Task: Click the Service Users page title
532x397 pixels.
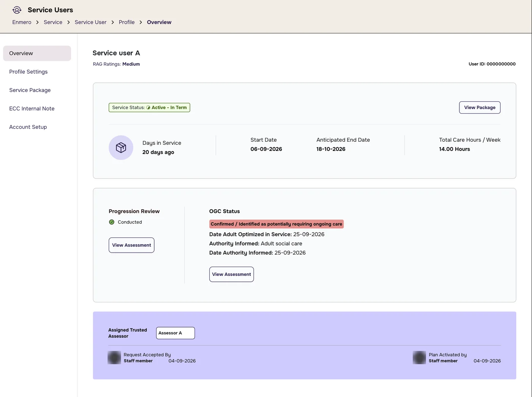Action: pyautogui.click(x=50, y=10)
